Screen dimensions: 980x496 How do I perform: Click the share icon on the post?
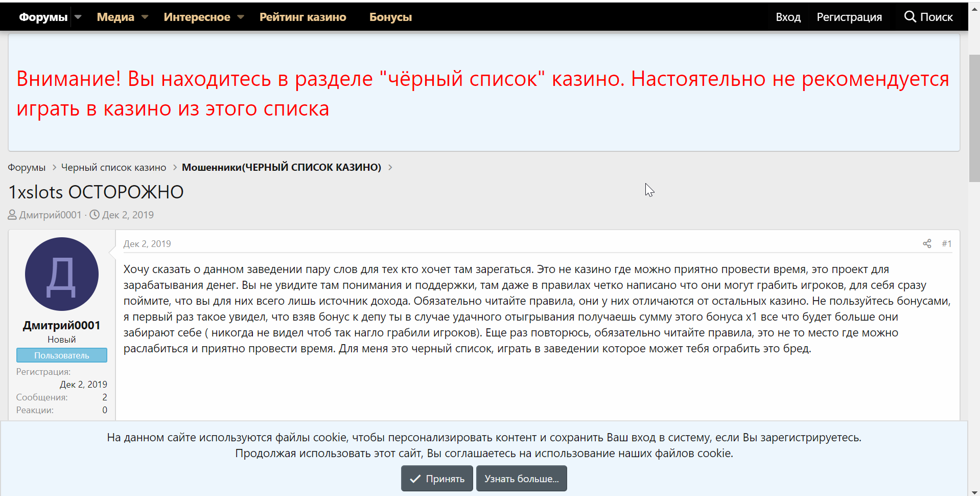pos(927,243)
